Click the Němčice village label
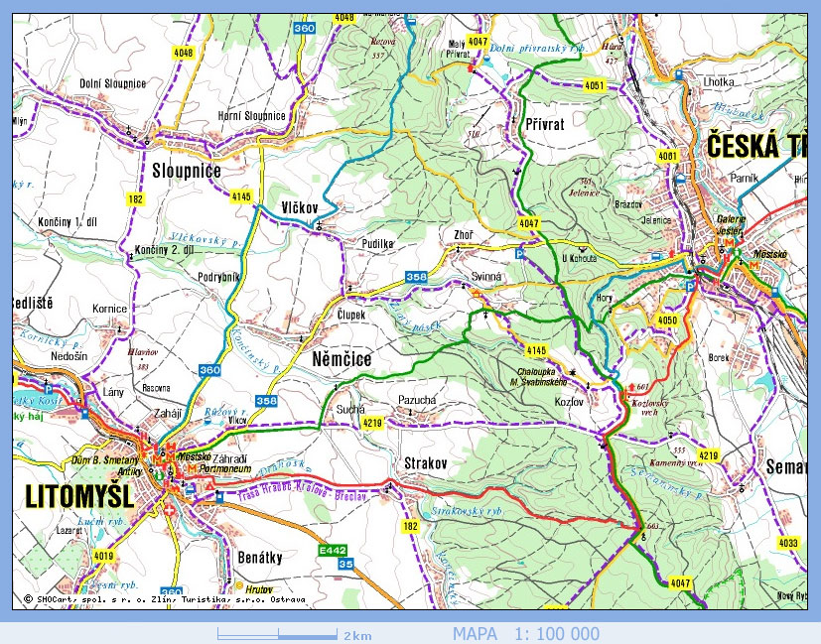The image size is (821, 644). tap(342, 359)
